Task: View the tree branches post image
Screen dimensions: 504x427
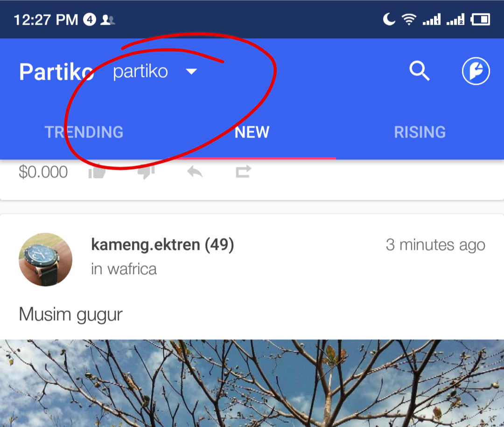Action: pyautogui.click(x=252, y=383)
